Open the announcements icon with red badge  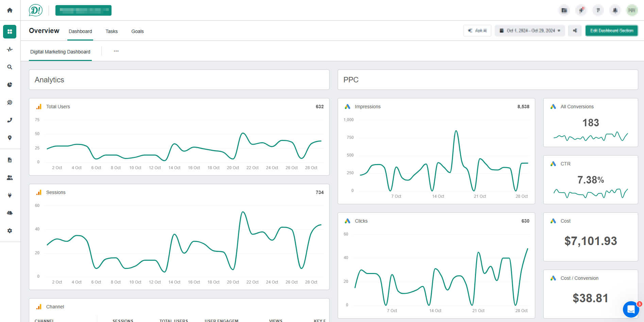[x=581, y=10]
